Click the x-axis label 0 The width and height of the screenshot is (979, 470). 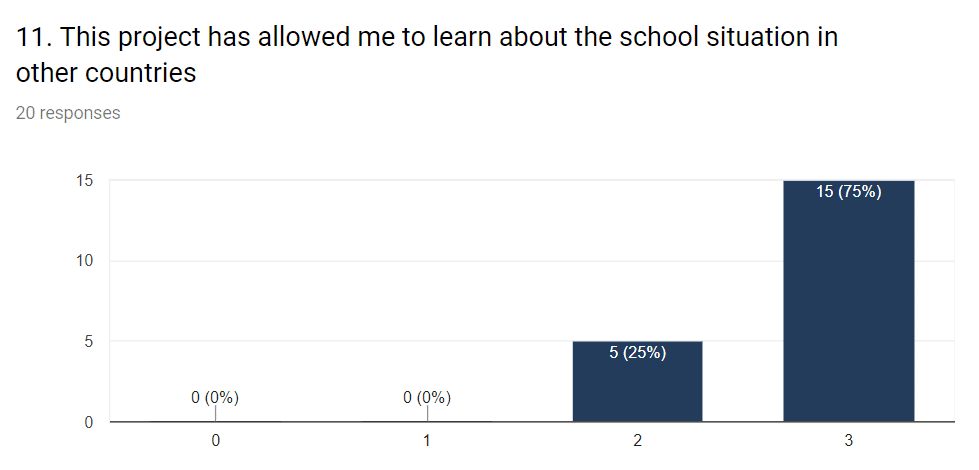[x=215, y=441]
